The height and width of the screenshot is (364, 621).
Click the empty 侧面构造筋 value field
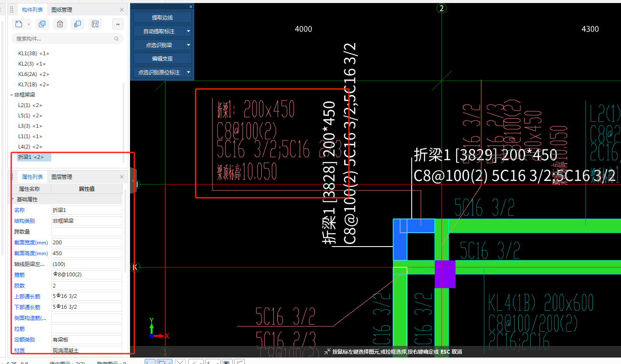[87, 318]
